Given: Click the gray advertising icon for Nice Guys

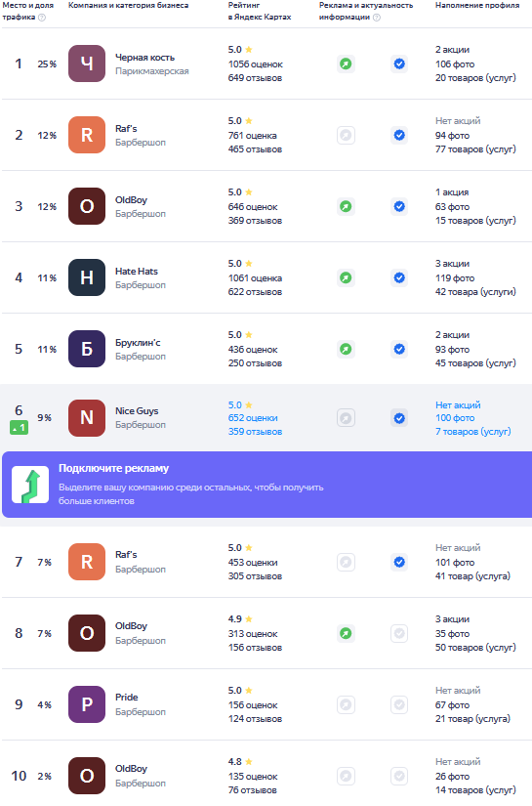Looking at the screenshot, I should [x=347, y=418].
